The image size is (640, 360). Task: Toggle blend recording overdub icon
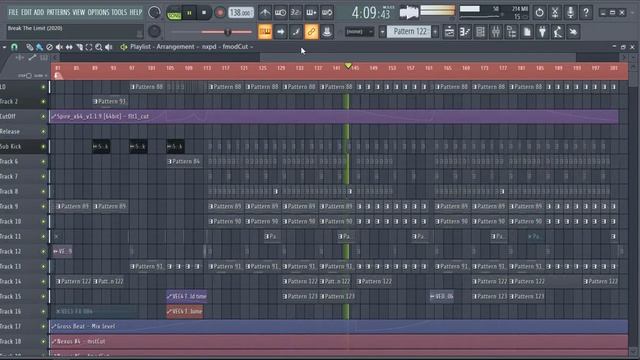pyautogui.click(x=311, y=13)
